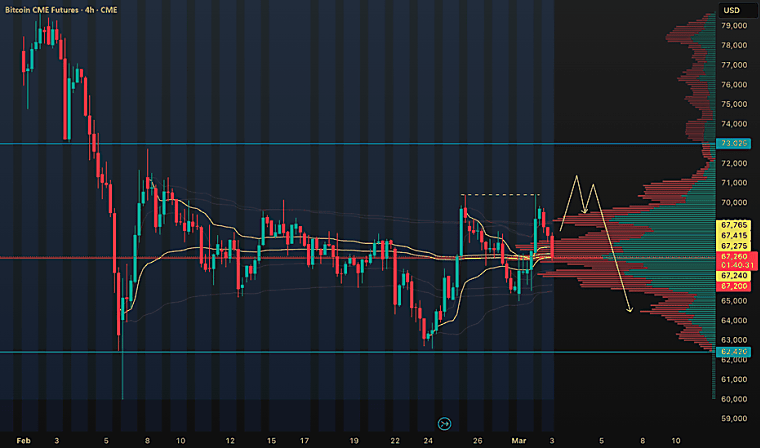Viewport: 760px width, 448px height.
Task: Click the yellow 67,240 price label
Action: tap(733, 275)
